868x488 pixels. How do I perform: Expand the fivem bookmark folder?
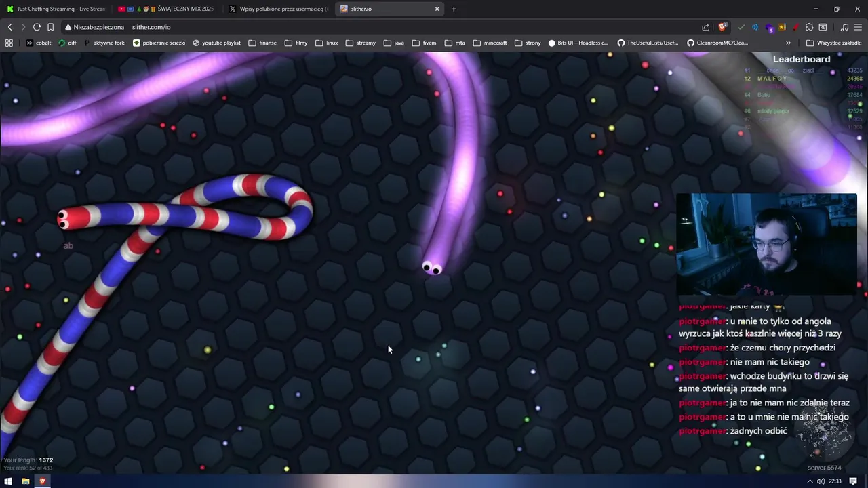tap(424, 43)
